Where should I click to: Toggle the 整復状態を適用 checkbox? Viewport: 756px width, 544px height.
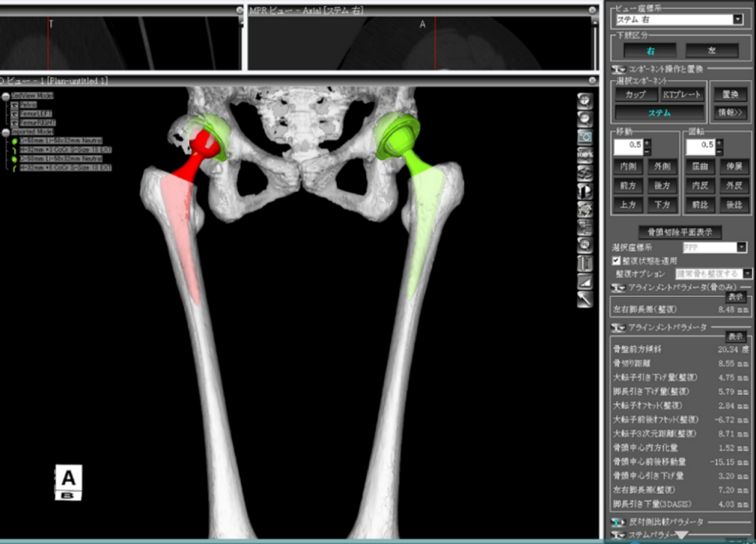(616, 260)
